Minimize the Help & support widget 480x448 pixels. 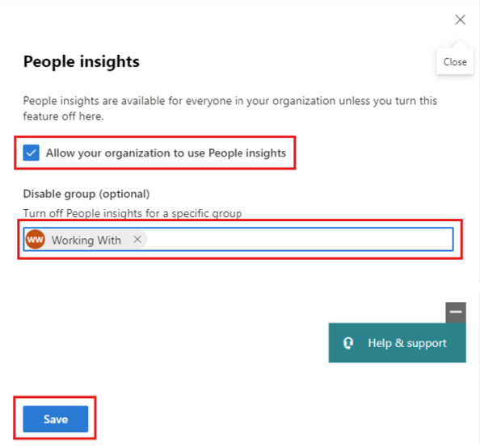(456, 312)
